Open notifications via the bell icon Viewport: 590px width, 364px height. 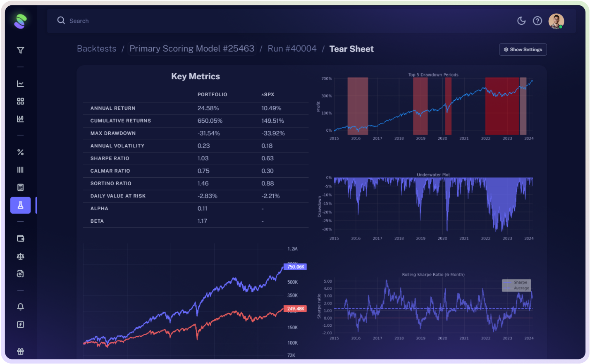click(x=20, y=307)
